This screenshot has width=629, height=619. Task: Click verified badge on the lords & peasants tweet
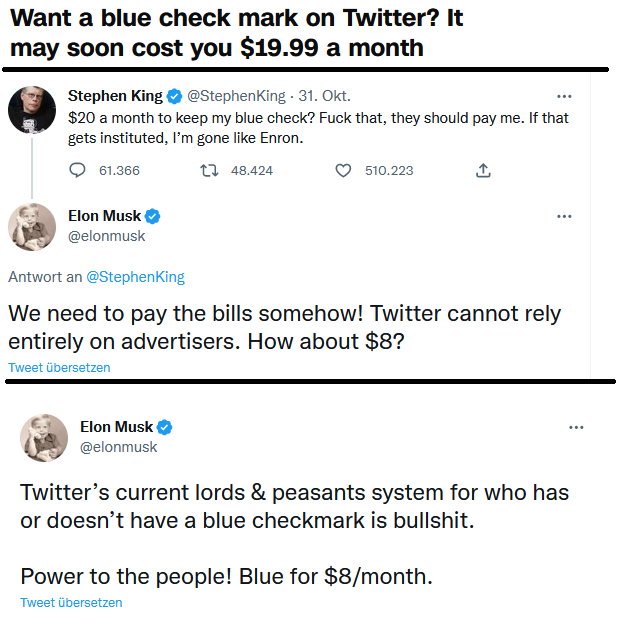pyautogui.click(x=165, y=427)
